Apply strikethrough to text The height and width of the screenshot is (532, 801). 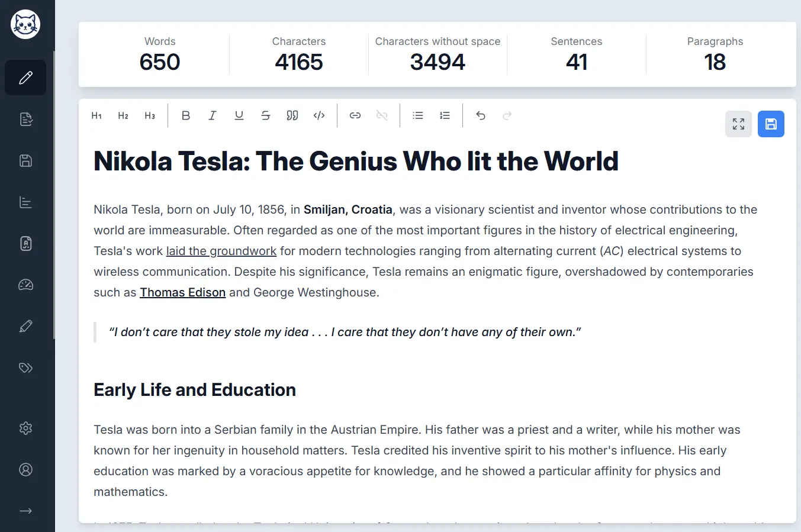pos(266,116)
